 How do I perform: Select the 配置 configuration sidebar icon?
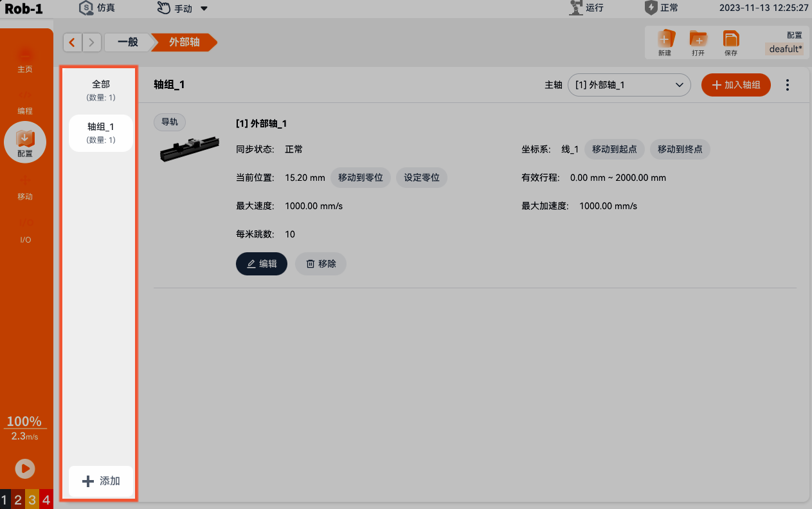[x=25, y=142]
